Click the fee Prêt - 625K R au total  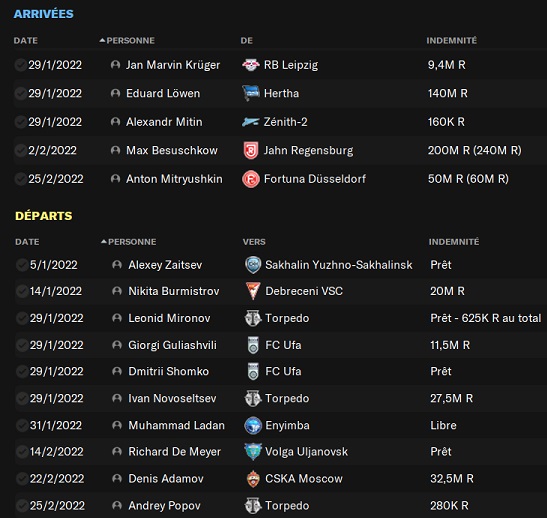tap(486, 318)
